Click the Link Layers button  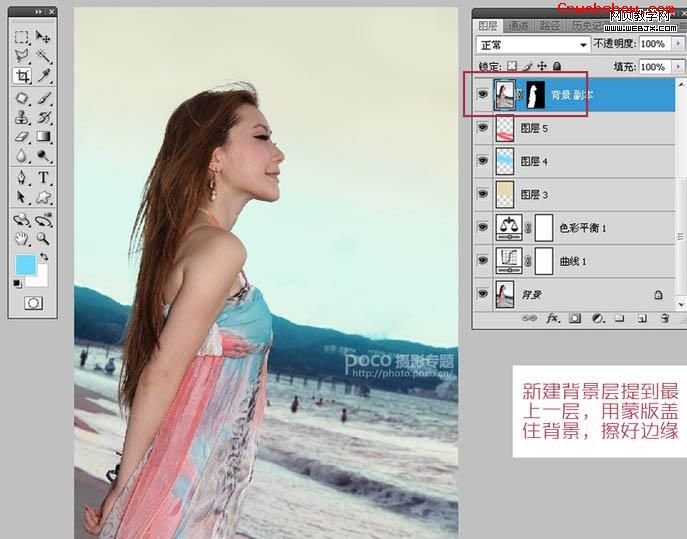[x=529, y=318]
